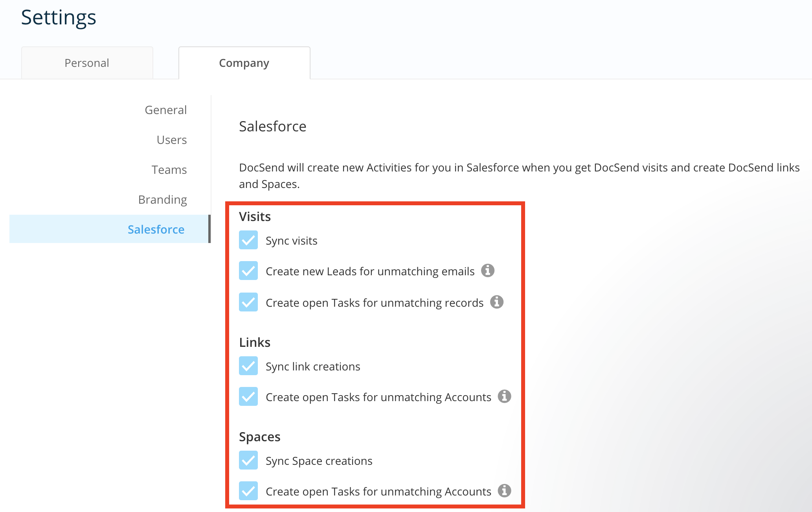This screenshot has width=812, height=512.
Task: Click the 'Sync Space creations' label
Action: pos(319,461)
